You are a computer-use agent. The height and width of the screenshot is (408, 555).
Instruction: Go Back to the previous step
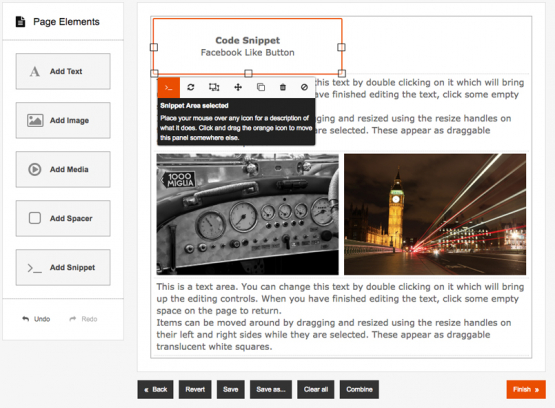[155, 389]
